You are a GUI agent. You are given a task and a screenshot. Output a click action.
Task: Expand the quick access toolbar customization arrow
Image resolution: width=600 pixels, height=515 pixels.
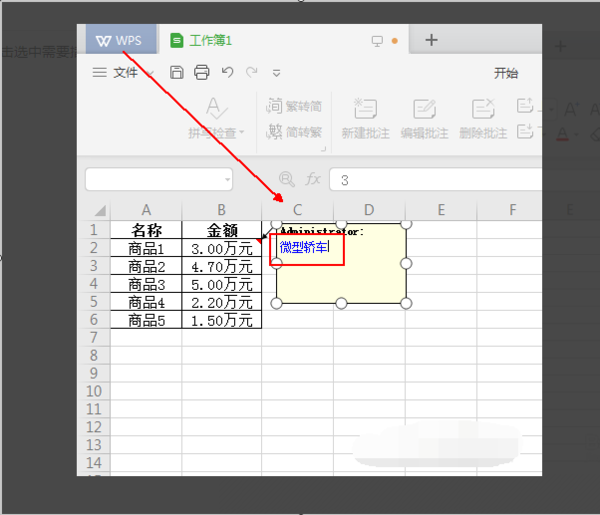click(276, 73)
